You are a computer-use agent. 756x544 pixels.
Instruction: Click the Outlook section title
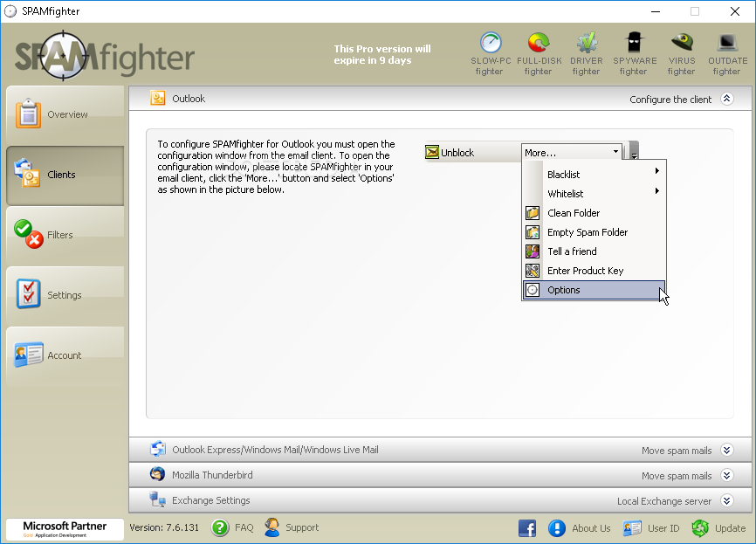(x=189, y=99)
